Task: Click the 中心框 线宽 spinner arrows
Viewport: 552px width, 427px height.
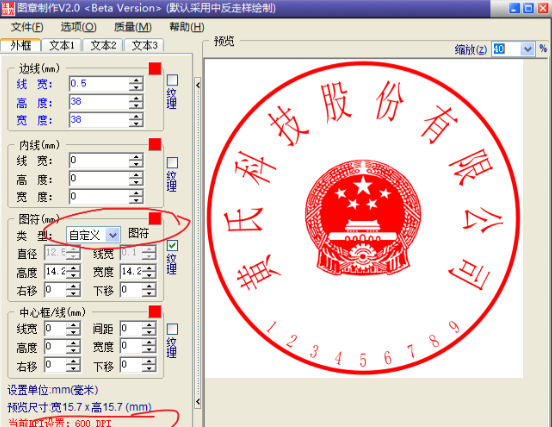Action: pyautogui.click(x=74, y=328)
